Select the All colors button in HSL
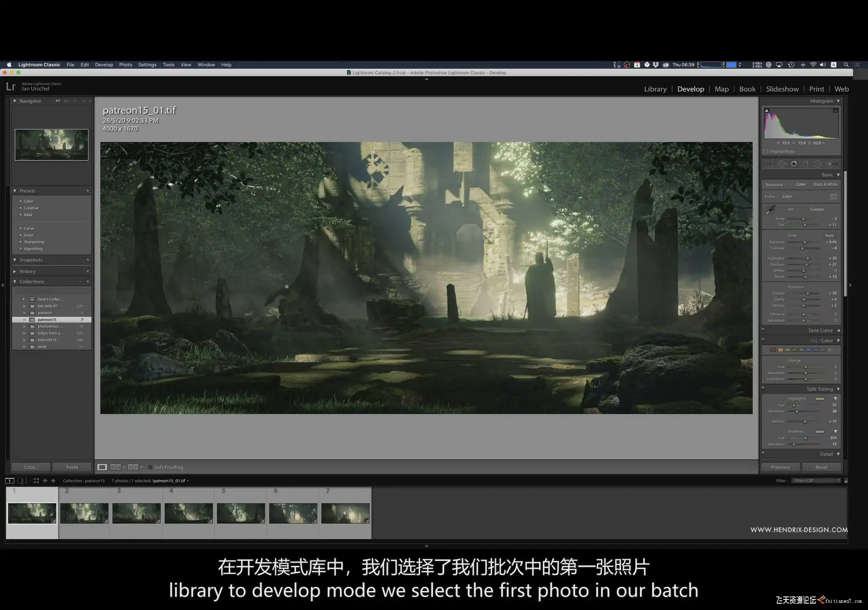Viewport: 868px width, 610px height. click(x=830, y=350)
